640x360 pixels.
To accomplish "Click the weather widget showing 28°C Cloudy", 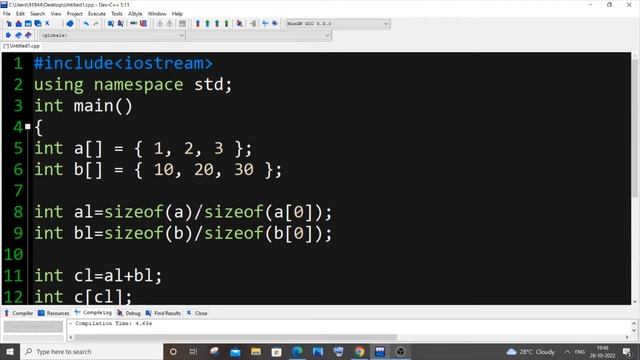I will point(531,351).
